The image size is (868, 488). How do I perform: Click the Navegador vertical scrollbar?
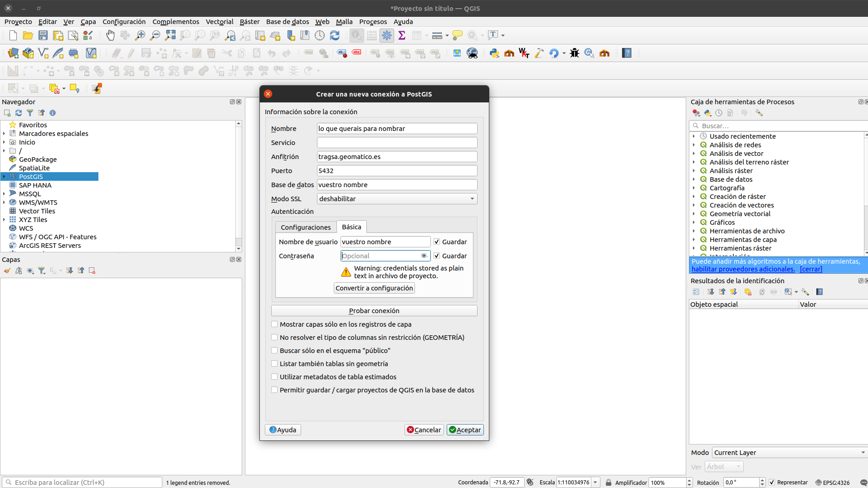pos(239,186)
